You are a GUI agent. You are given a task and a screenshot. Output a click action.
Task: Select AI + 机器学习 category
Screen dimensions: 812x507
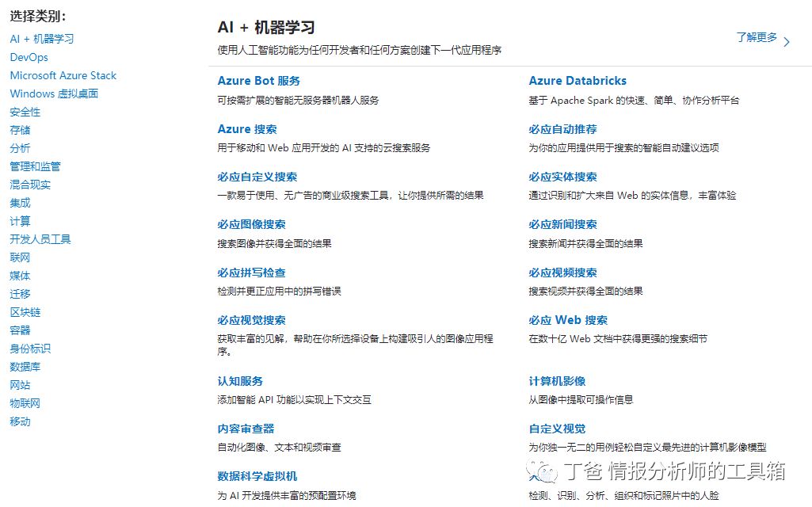(41, 39)
